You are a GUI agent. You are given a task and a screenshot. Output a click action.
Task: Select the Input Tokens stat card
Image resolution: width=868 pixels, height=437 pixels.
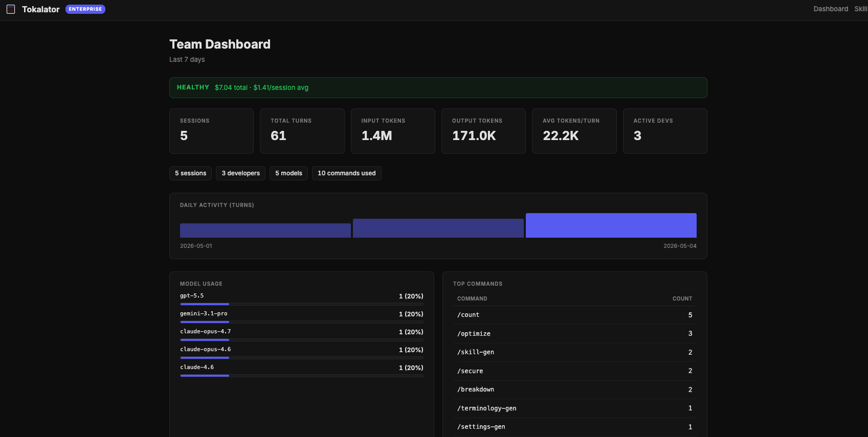coord(393,131)
